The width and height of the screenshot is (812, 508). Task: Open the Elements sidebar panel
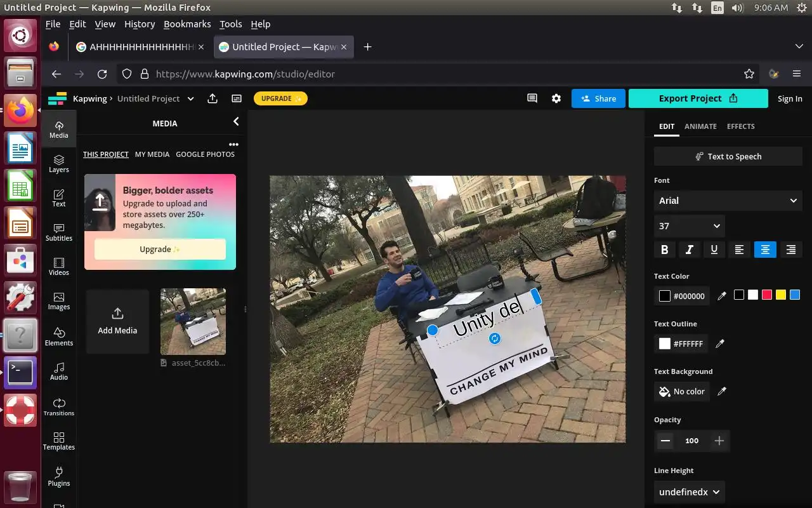click(x=58, y=336)
